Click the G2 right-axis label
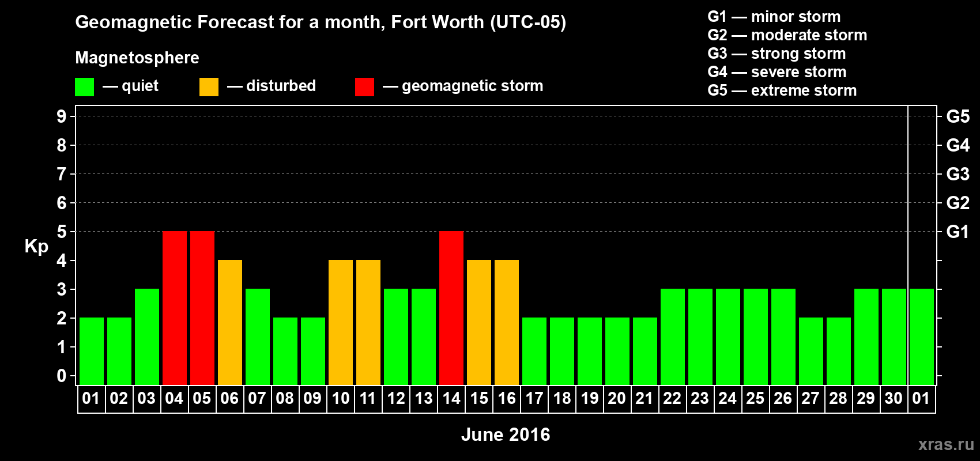 click(x=958, y=203)
